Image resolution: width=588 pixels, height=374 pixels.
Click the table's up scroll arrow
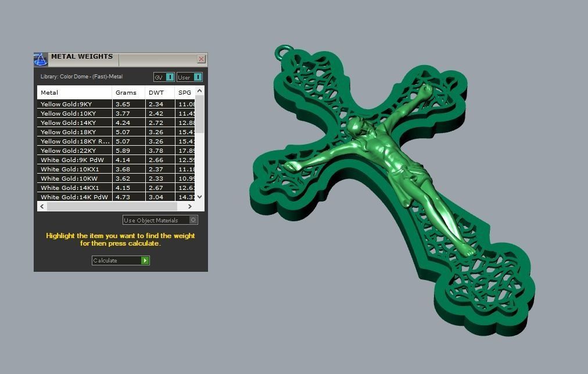(199, 91)
